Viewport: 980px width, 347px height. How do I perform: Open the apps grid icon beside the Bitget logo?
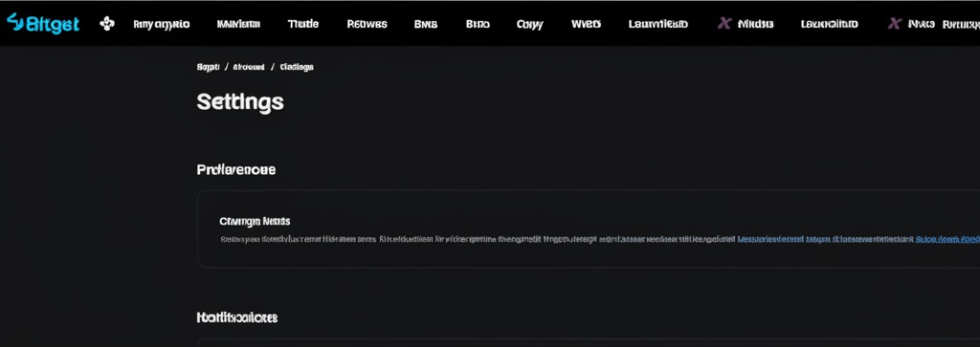click(x=107, y=24)
